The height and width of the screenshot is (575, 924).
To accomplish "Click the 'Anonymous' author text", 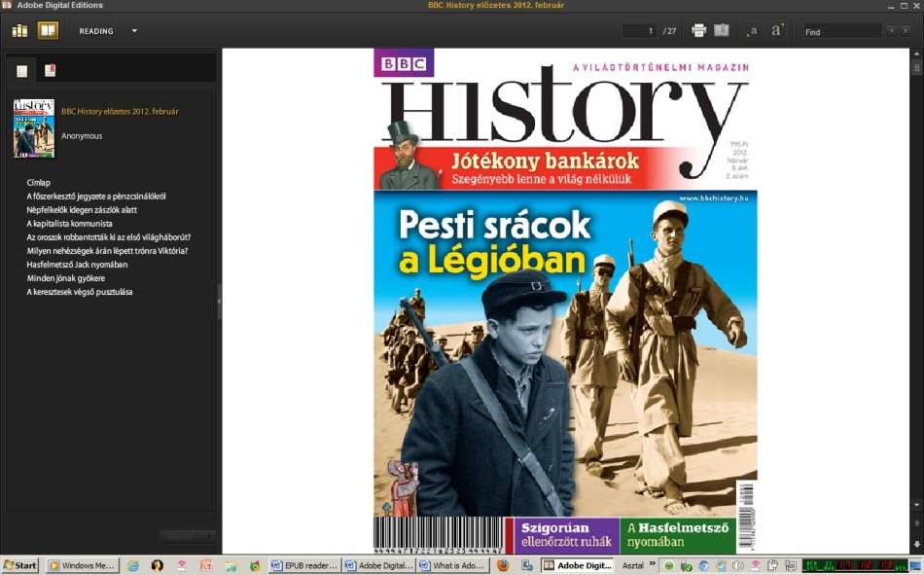I will (x=82, y=135).
